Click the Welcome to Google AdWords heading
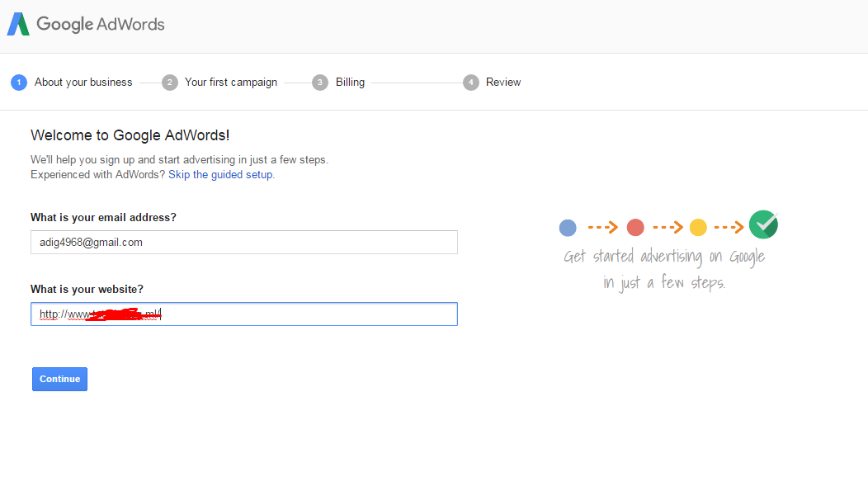 click(130, 135)
